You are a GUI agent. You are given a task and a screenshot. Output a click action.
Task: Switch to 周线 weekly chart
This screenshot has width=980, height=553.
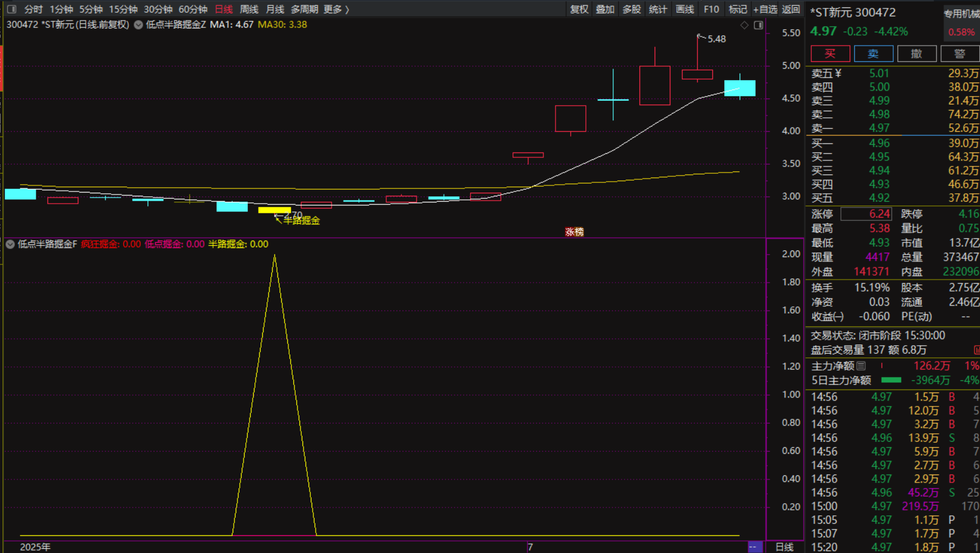pos(249,9)
